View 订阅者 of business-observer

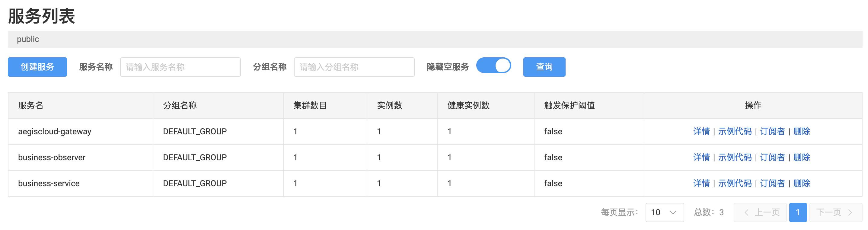(772, 157)
